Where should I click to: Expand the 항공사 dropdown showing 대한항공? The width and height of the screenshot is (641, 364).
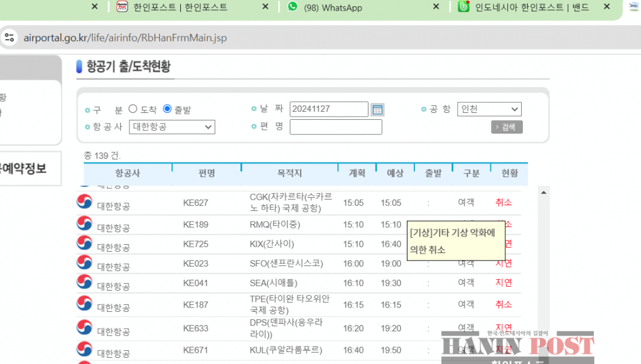172,127
